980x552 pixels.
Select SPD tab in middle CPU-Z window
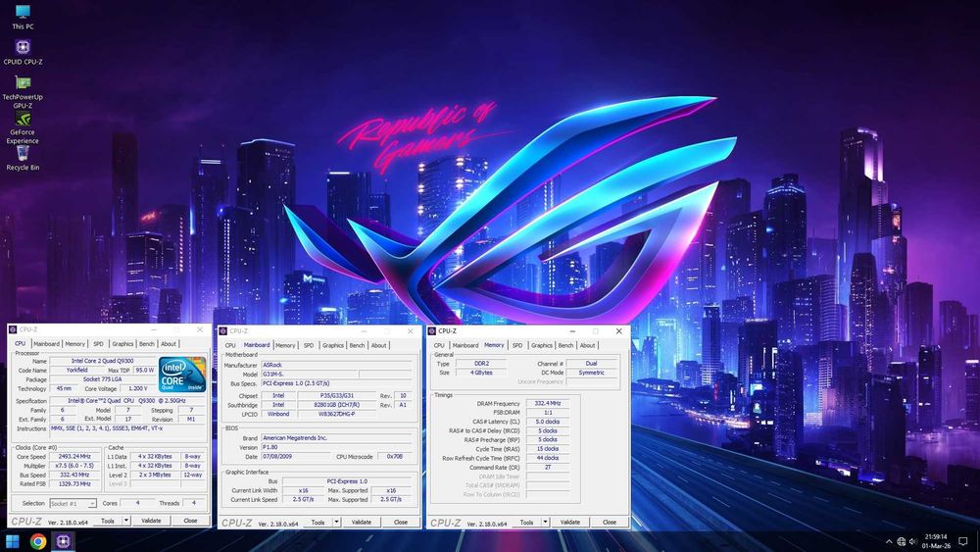pyautogui.click(x=309, y=345)
